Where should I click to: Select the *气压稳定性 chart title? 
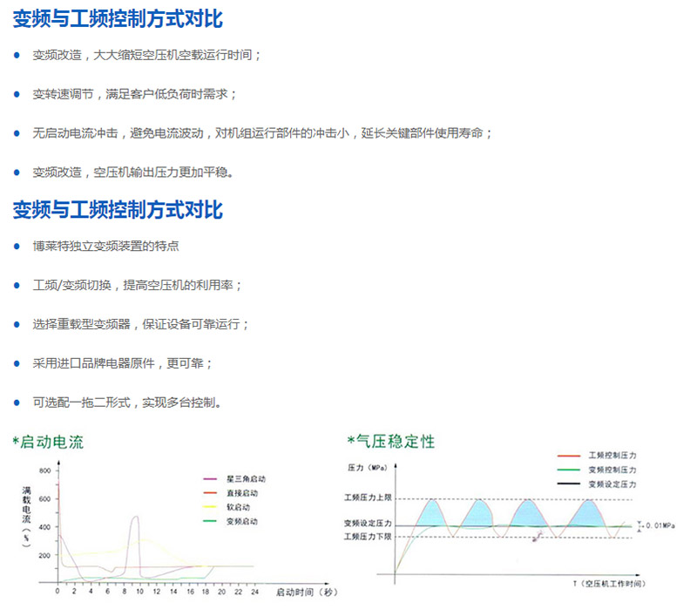(390, 442)
